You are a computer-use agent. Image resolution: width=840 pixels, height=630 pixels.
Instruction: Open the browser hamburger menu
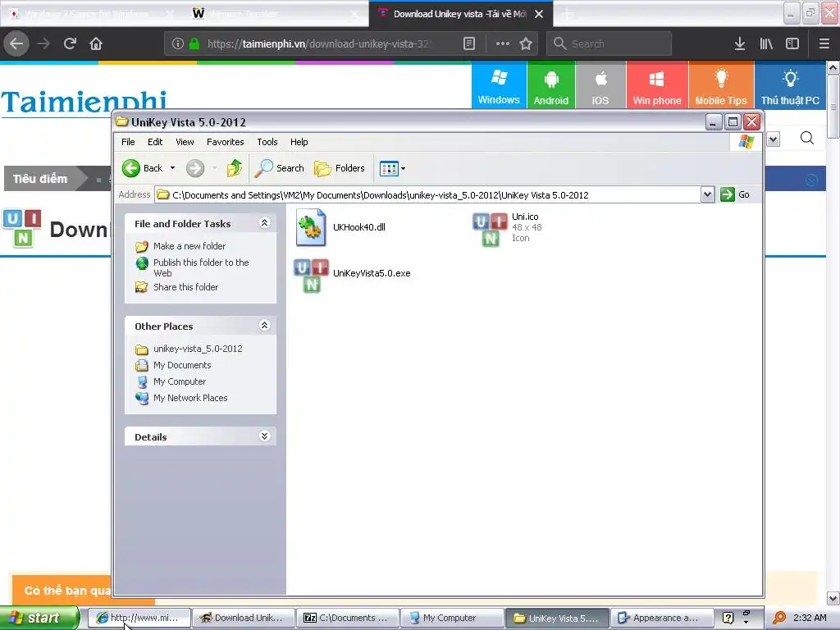click(x=824, y=43)
